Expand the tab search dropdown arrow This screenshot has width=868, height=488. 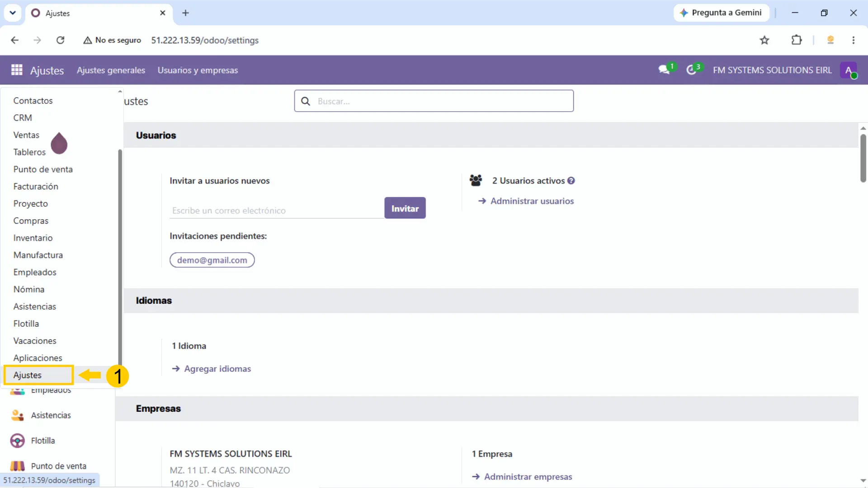(x=13, y=13)
